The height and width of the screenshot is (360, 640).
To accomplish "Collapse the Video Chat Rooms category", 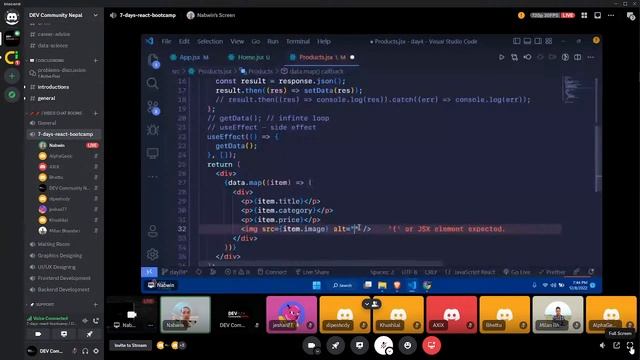I will (x=55, y=113).
